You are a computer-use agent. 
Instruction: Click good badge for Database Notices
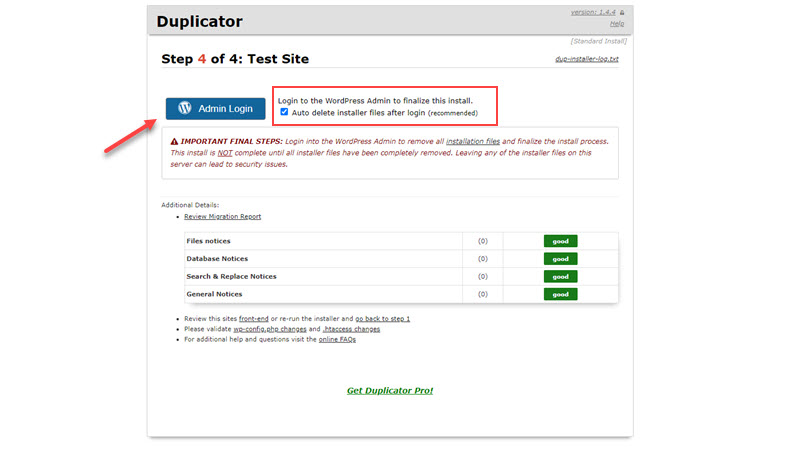tap(560, 259)
